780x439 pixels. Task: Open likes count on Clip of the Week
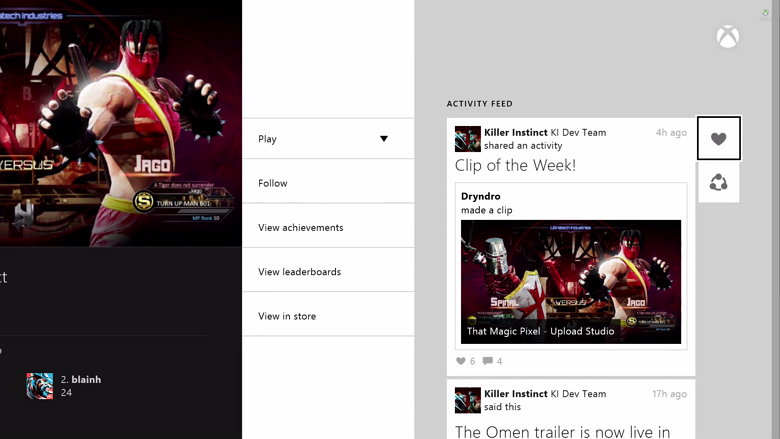(466, 361)
